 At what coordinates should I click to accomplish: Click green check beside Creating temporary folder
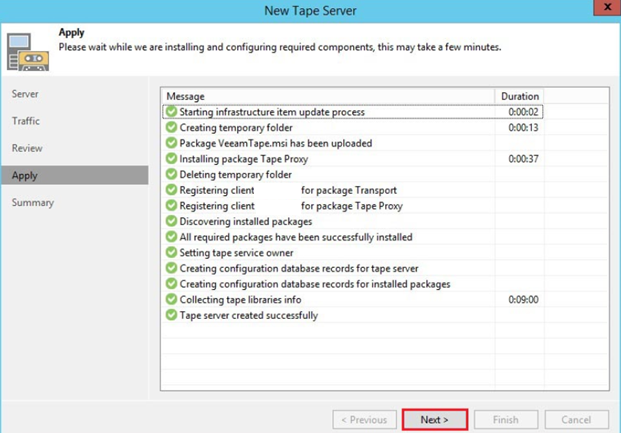(x=171, y=128)
